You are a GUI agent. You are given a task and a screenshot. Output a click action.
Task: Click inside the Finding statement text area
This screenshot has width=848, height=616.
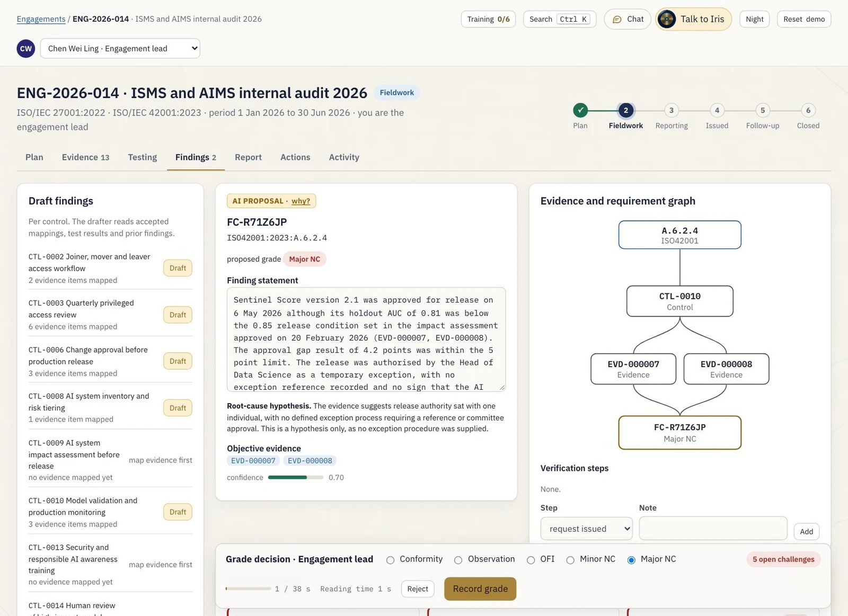(366, 340)
